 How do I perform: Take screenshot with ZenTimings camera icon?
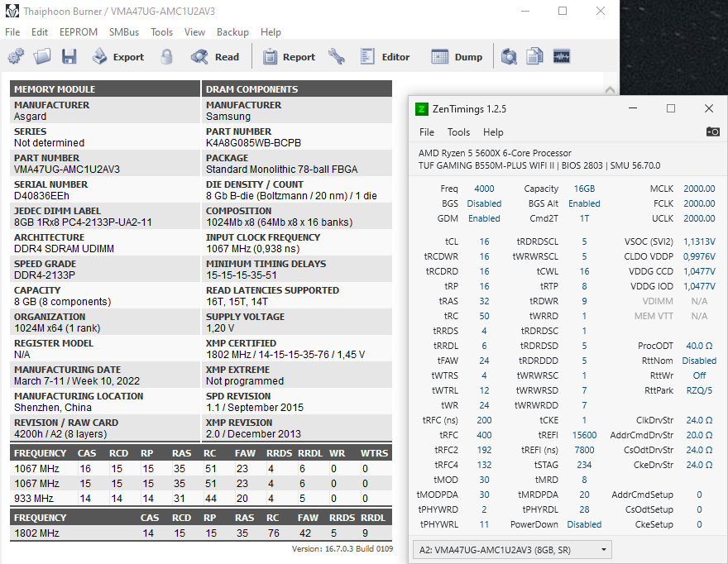(712, 131)
